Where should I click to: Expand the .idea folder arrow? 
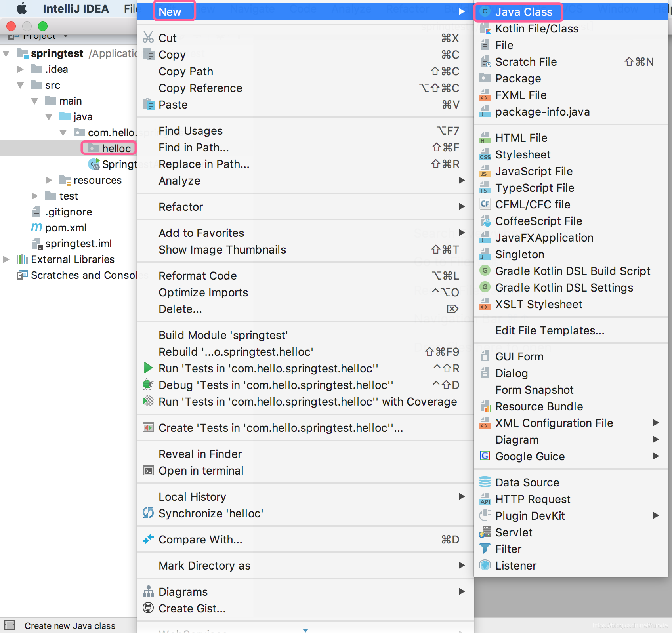(21, 69)
